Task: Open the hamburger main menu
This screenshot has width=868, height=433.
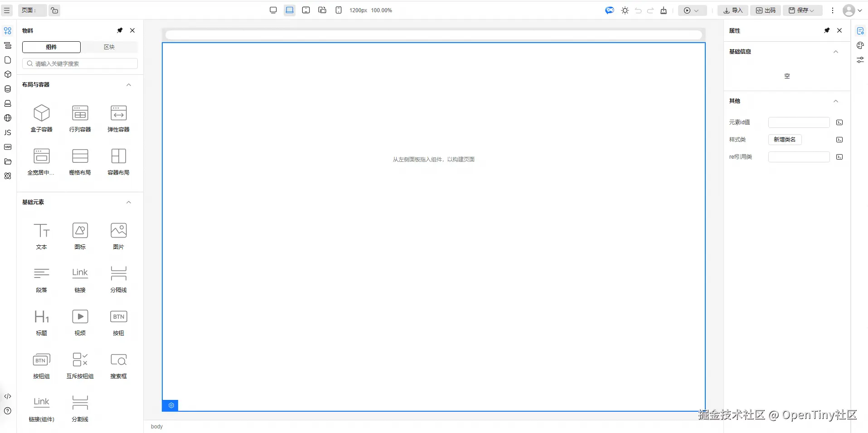Action: (7, 10)
